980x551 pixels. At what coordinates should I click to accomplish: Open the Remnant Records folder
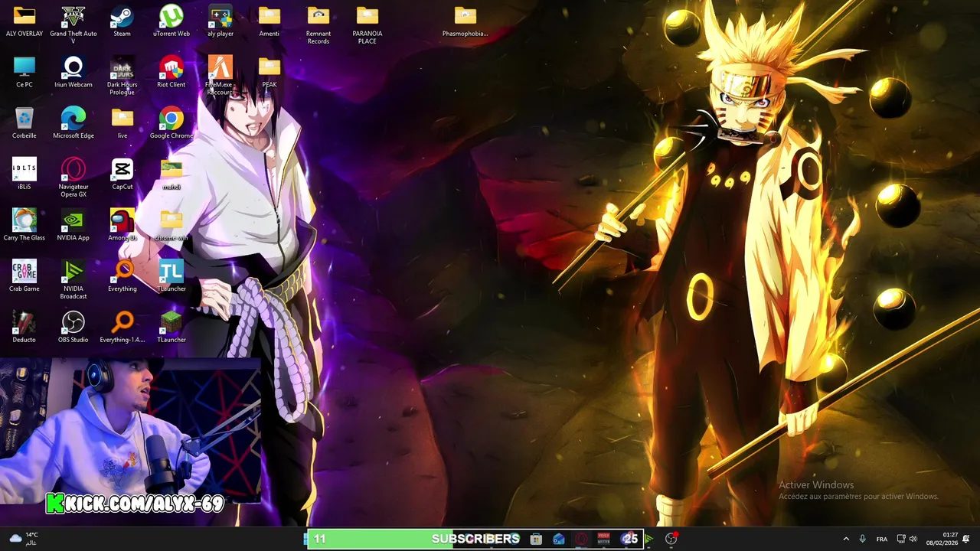tap(318, 25)
